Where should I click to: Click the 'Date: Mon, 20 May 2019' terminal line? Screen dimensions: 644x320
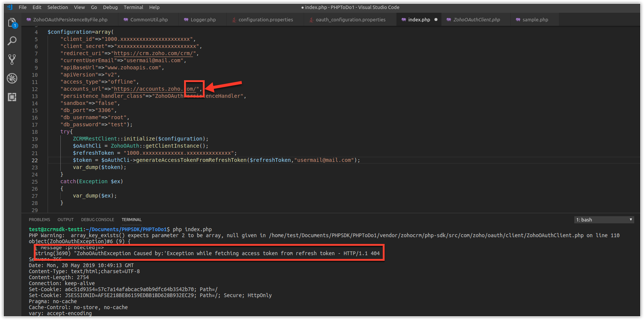[x=81, y=265]
